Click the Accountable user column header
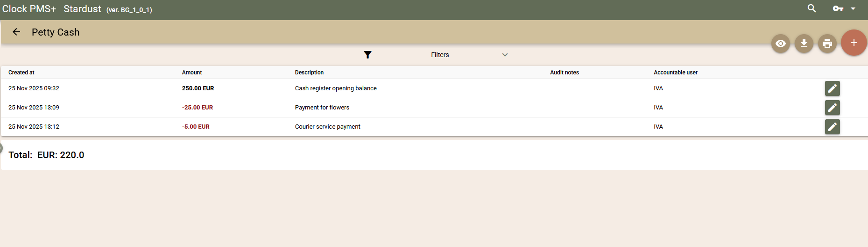 click(676, 73)
